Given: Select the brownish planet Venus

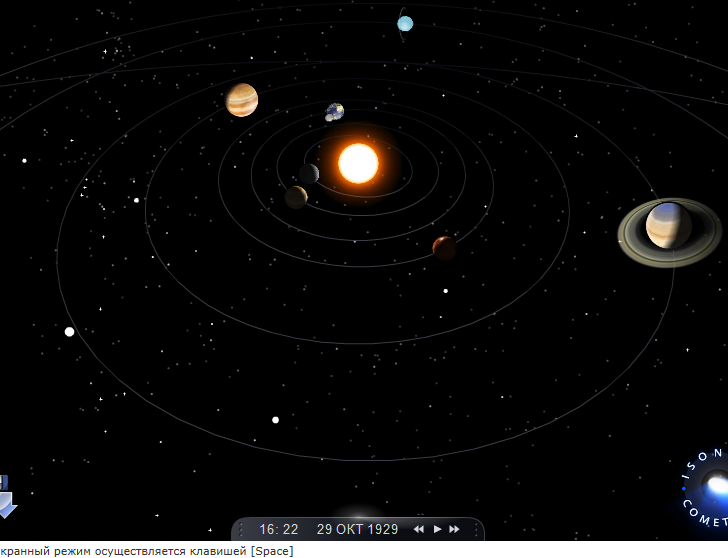Looking at the screenshot, I should 296,197.
